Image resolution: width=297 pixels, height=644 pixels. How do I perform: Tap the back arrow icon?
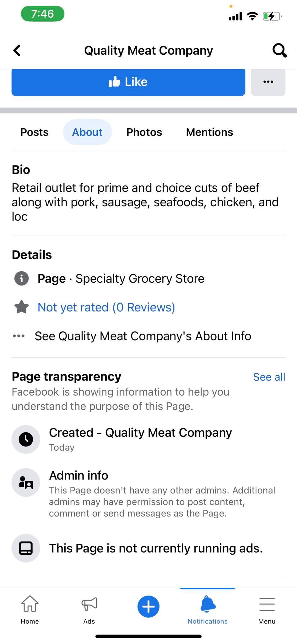pos(17,50)
